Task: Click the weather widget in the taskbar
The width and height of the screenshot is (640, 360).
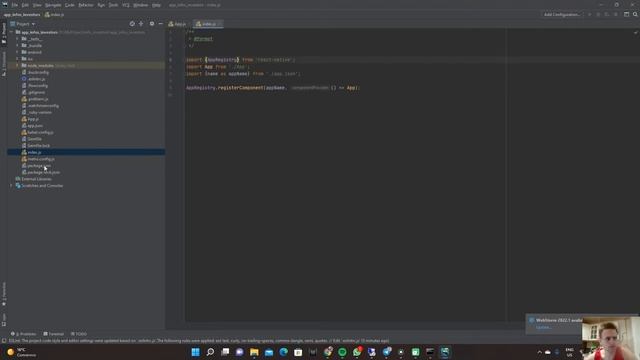Action: (22, 352)
